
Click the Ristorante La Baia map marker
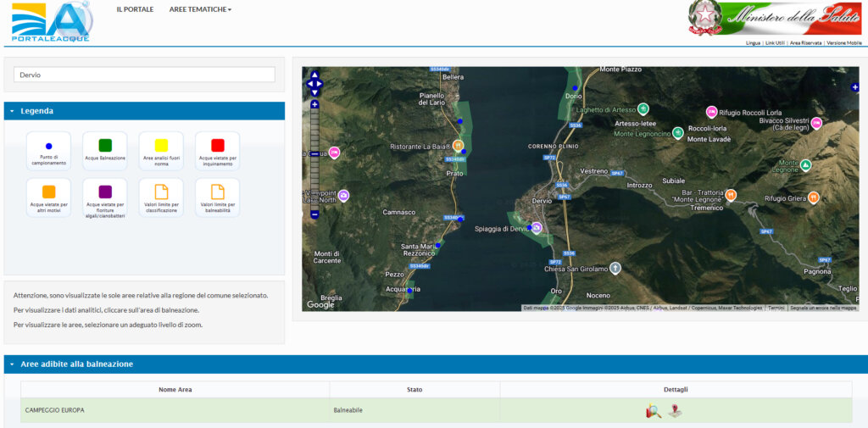point(458,145)
